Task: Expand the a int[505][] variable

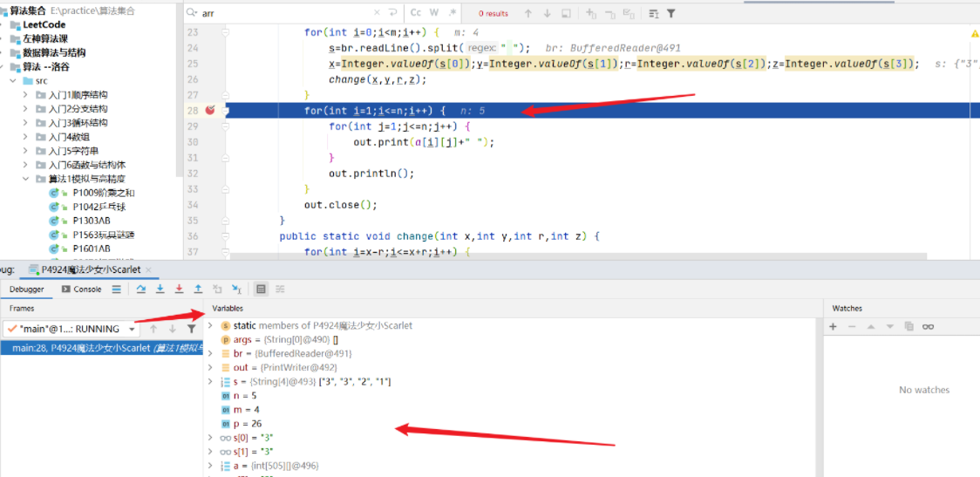Action: click(x=211, y=466)
